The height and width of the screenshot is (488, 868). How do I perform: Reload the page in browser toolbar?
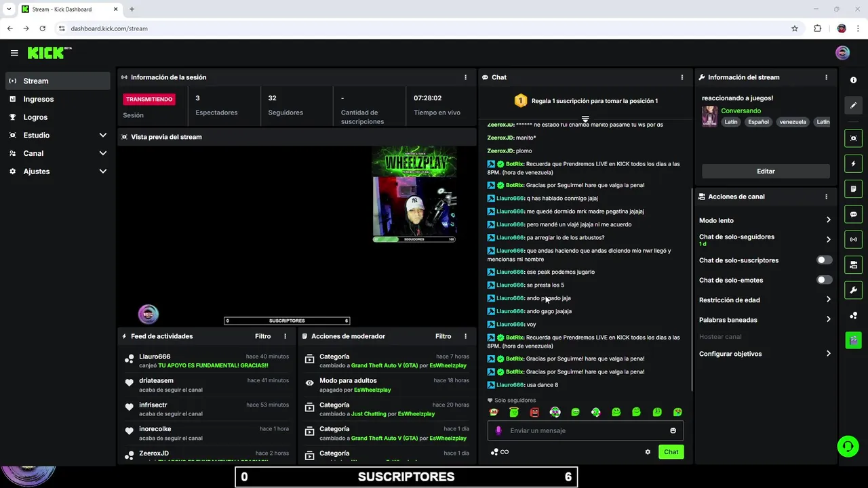[x=42, y=28]
